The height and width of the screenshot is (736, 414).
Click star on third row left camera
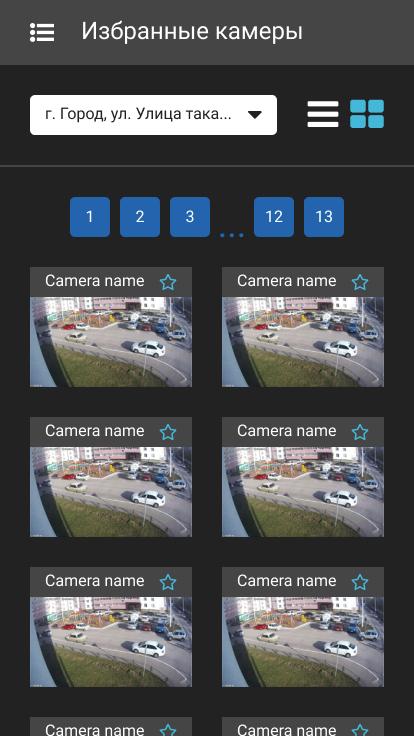(x=168, y=583)
